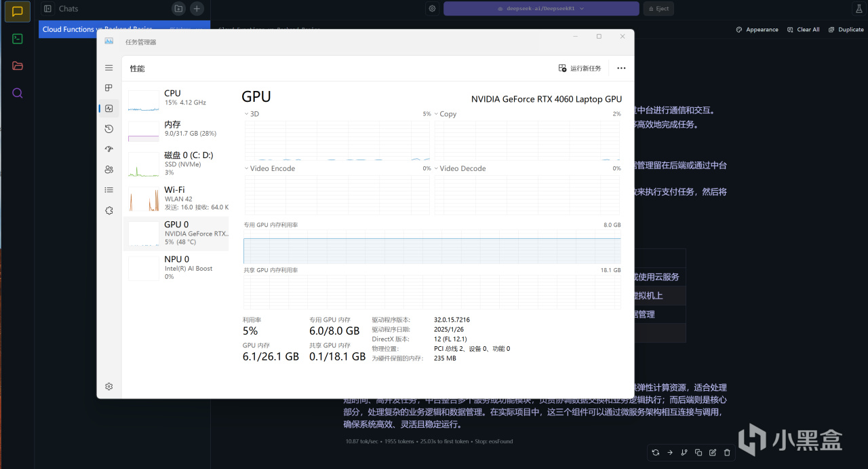This screenshot has width=868, height=469.
Task: Select the Cloud Functions vs Backend Basics chat
Action: point(124,30)
